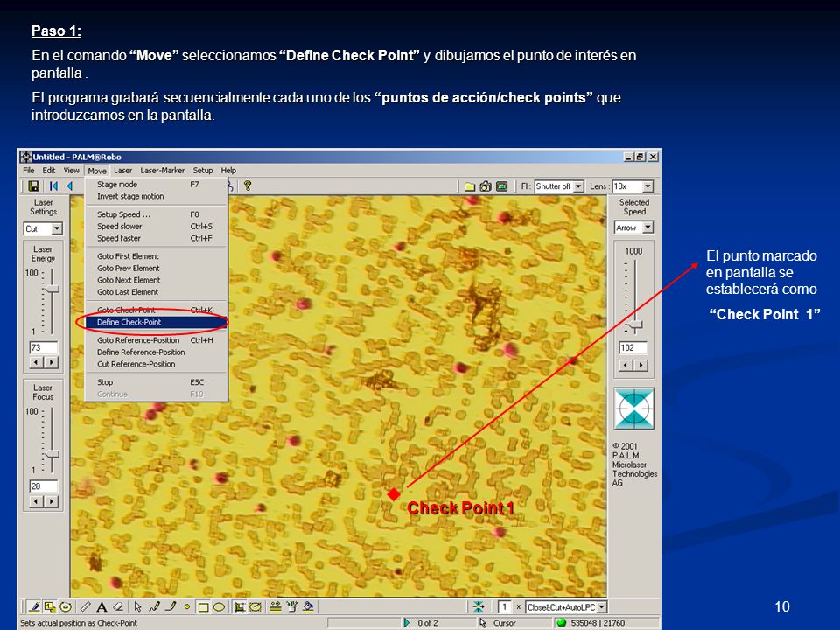Toggle 'Invert stage motion' menu entry
This screenshot has height=630, width=840.
tap(157, 196)
